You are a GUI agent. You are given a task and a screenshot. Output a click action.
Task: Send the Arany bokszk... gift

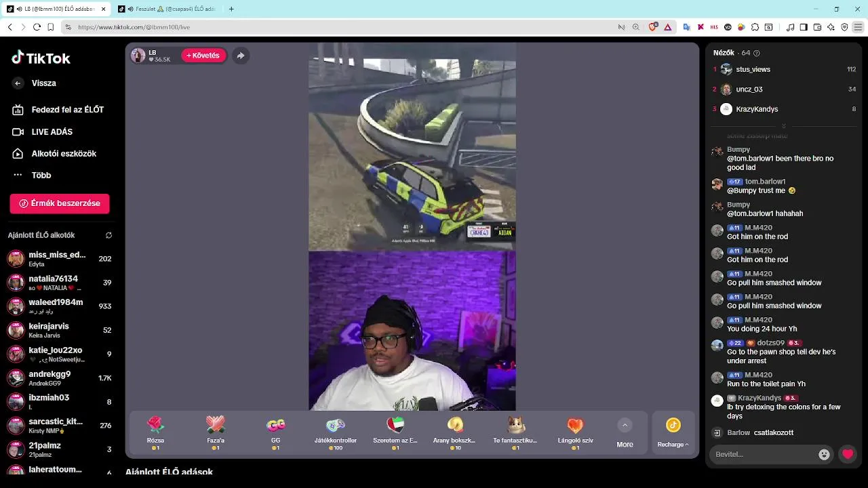point(455,434)
